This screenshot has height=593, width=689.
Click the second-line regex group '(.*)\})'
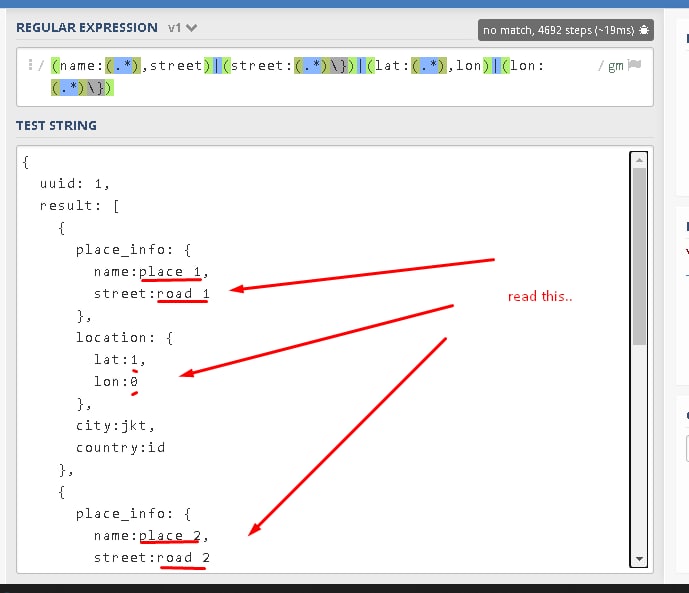(x=82, y=88)
